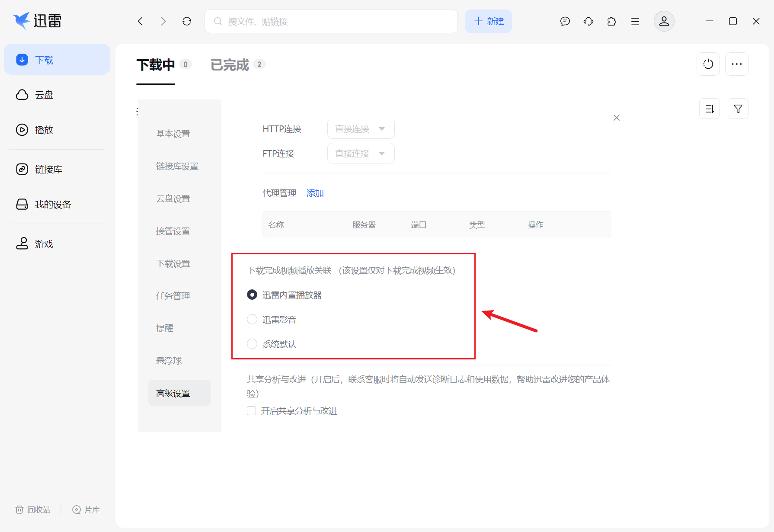
Task: Switch to 下载中 tab
Action: coord(156,64)
